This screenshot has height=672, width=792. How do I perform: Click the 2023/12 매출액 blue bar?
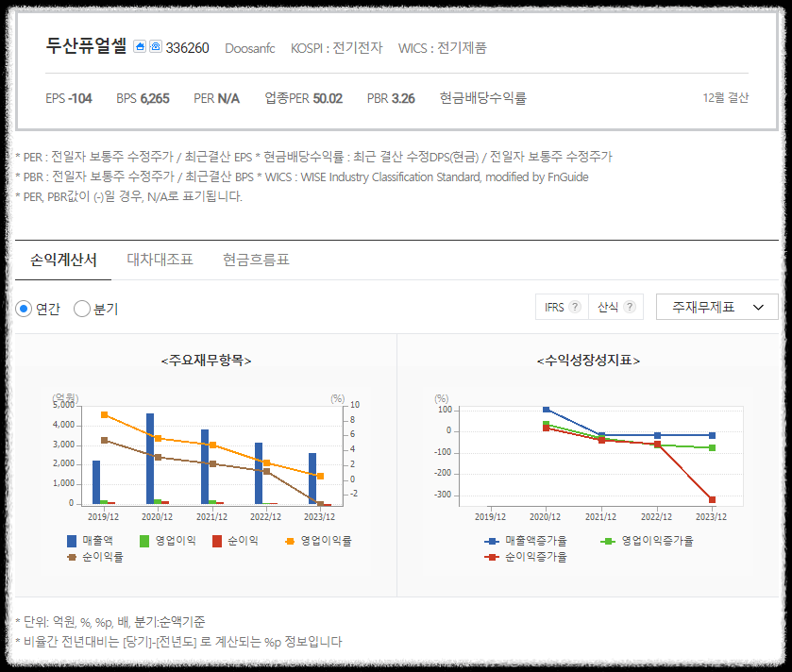coord(312,479)
